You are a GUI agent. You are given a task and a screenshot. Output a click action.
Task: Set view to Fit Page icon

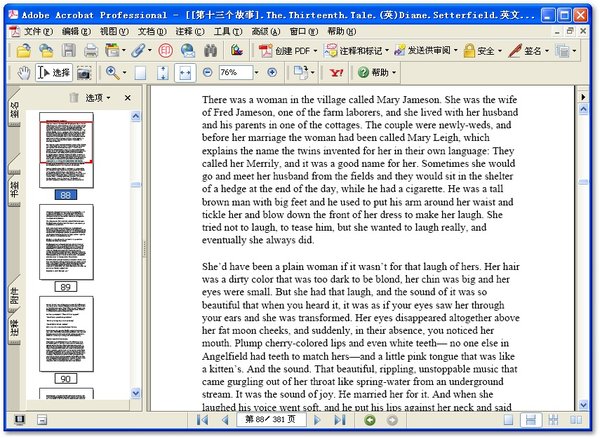coord(163,73)
